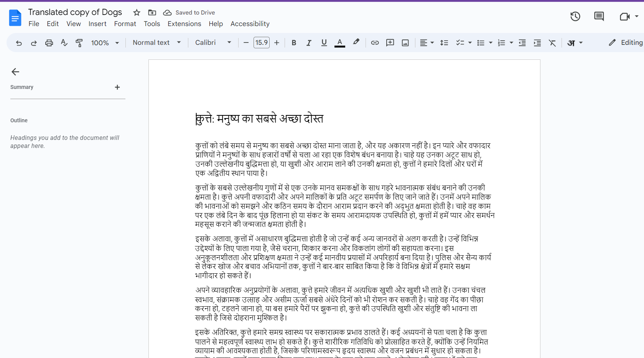Clear formatting from selection
The width and height of the screenshot is (644, 358).
tap(552, 43)
